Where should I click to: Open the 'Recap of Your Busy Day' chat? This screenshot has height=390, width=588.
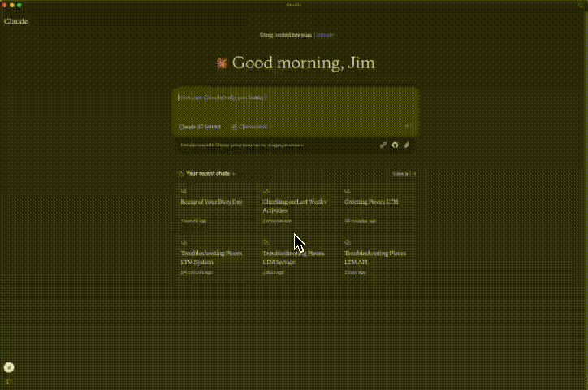214,205
